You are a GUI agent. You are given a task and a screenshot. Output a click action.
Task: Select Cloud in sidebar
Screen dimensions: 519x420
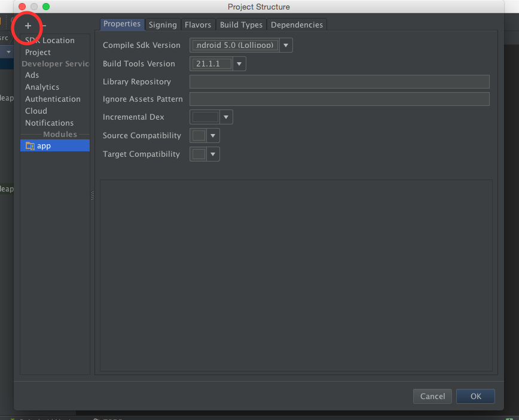point(36,111)
